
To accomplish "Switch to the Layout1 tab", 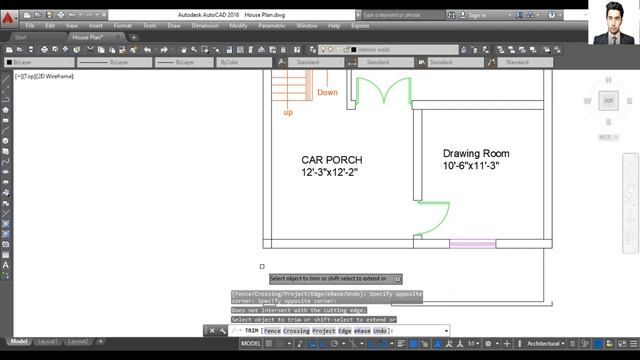I will (47, 341).
